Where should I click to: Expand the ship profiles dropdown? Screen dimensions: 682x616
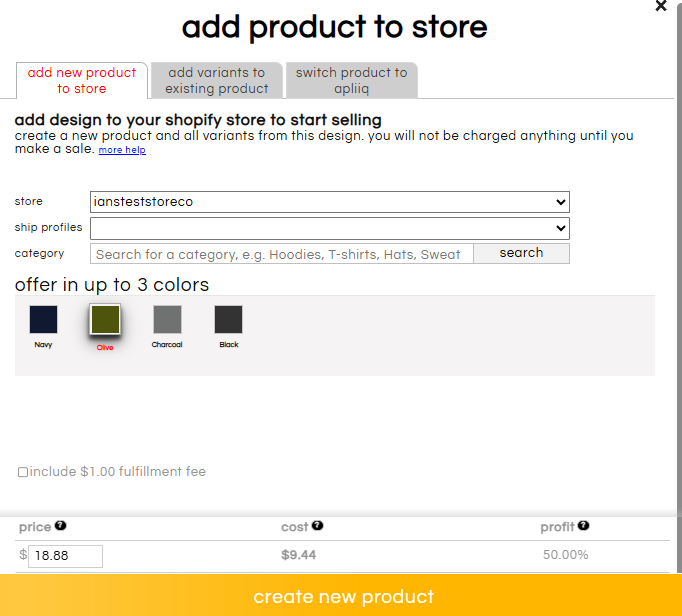329,228
